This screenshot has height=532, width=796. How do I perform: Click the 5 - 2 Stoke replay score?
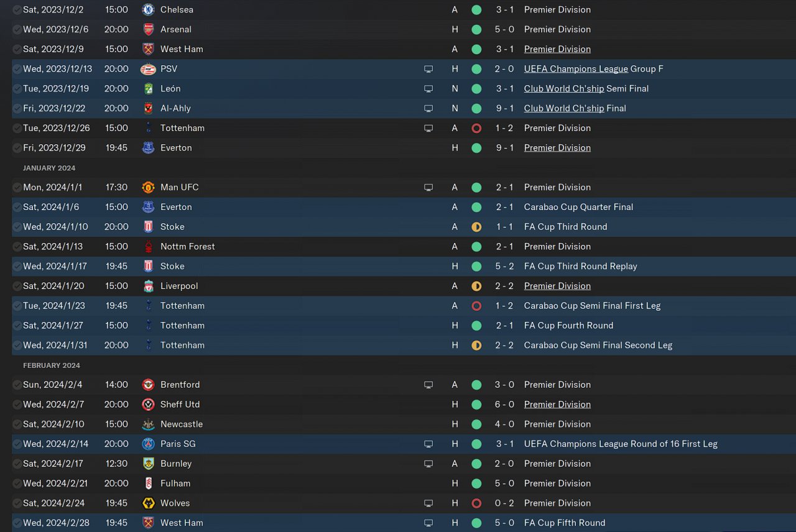click(504, 266)
